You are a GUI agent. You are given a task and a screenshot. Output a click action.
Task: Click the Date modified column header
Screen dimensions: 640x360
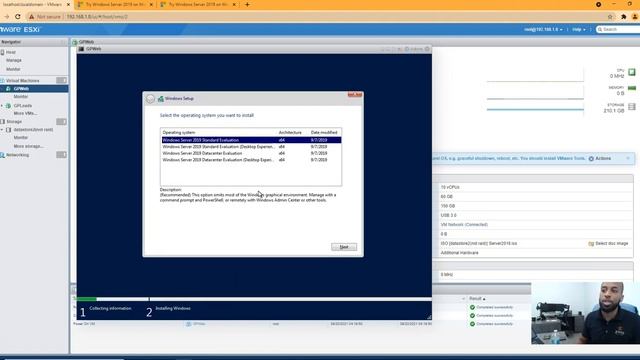click(x=324, y=133)
